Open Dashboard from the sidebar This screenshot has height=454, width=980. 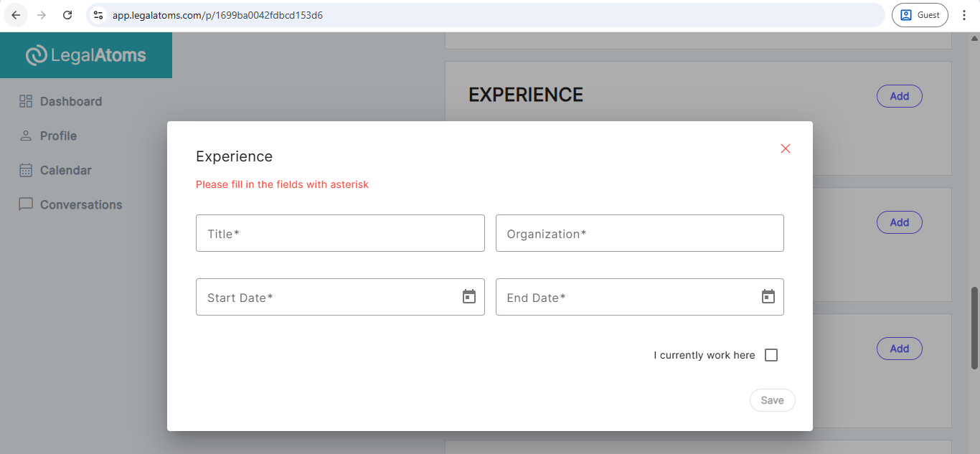[61, 101]
